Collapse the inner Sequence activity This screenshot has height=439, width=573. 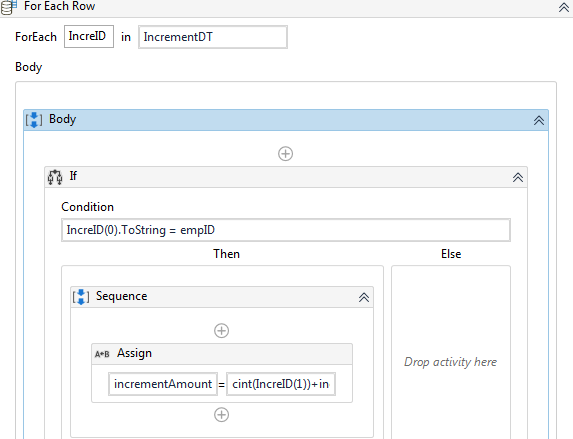click(x=364, y=297)
